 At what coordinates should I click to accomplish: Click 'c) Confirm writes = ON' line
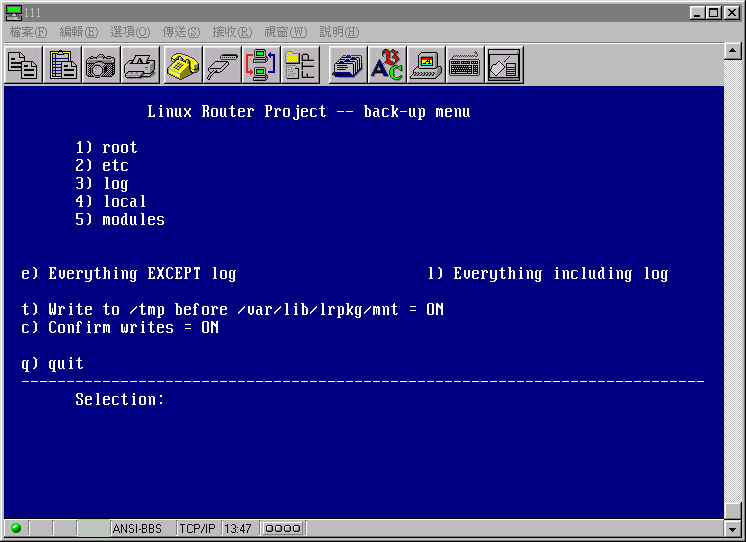pyautogui.click(x=120, y=328)
